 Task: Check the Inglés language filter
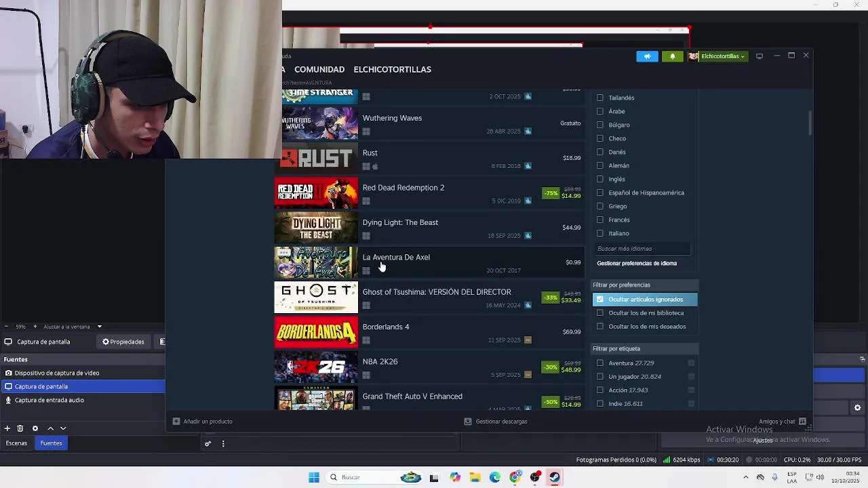(599, 179)
